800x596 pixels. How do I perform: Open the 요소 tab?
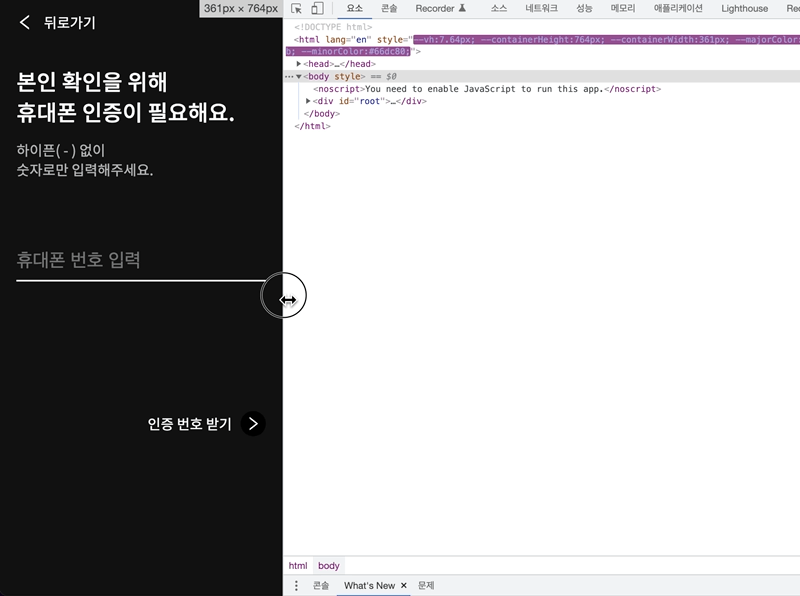click(x=355, y=8)
